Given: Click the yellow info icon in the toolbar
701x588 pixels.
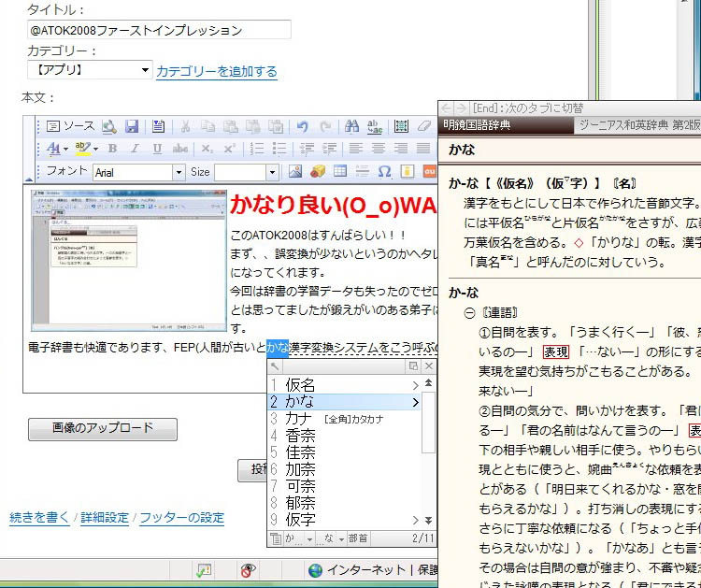Looking at the screenshot, I should [x=408, y=171].
